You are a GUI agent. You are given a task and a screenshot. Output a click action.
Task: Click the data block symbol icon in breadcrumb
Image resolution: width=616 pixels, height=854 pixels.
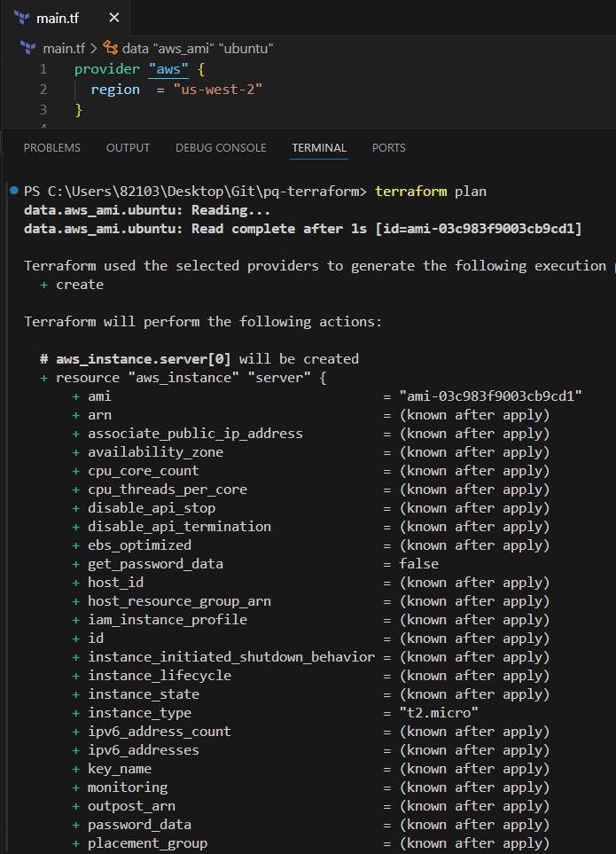pyautogui.click(x=111, y=48)
